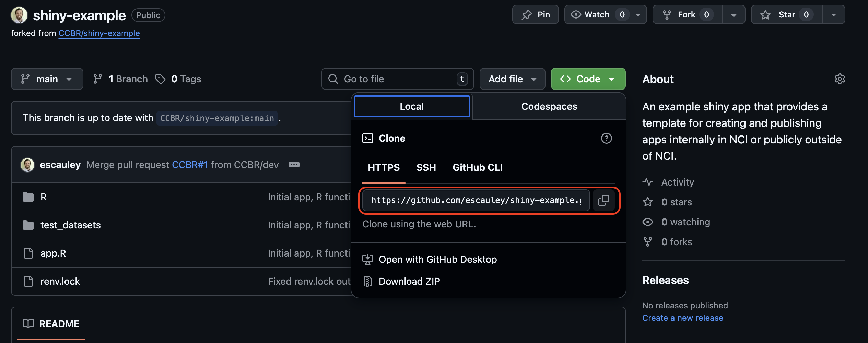
Task: Open the About settings gear icon
Action: pos(840,79)
